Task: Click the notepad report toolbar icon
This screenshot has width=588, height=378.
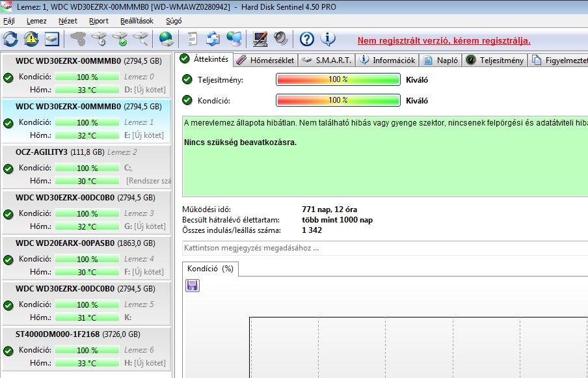Action: [x=192, y=38]
